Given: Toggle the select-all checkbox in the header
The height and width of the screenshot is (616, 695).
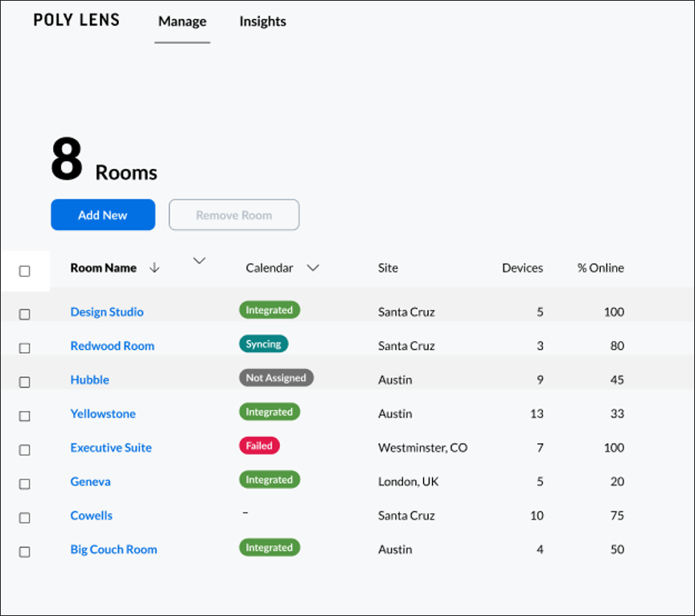Looking at the screenshot, I should click(25, 271).
